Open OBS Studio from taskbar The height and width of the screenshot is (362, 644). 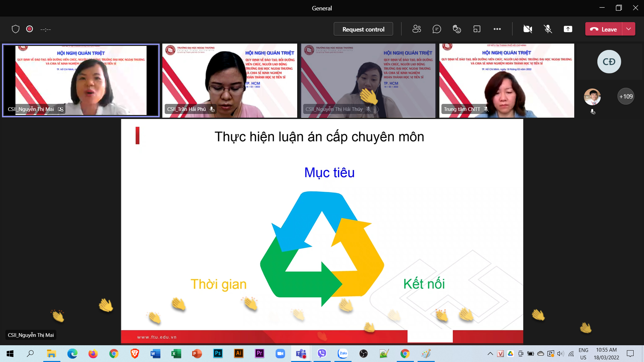(x=364, y=354)
